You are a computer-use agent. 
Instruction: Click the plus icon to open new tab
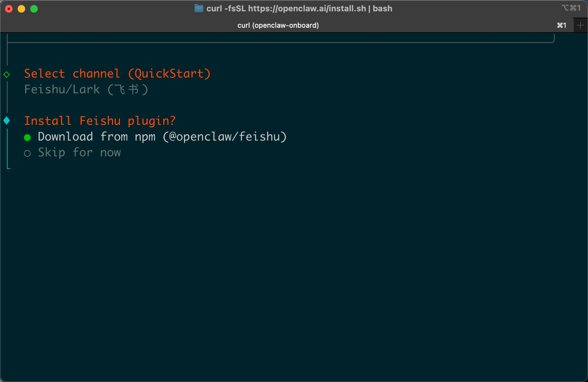click(x=580, y=25)
